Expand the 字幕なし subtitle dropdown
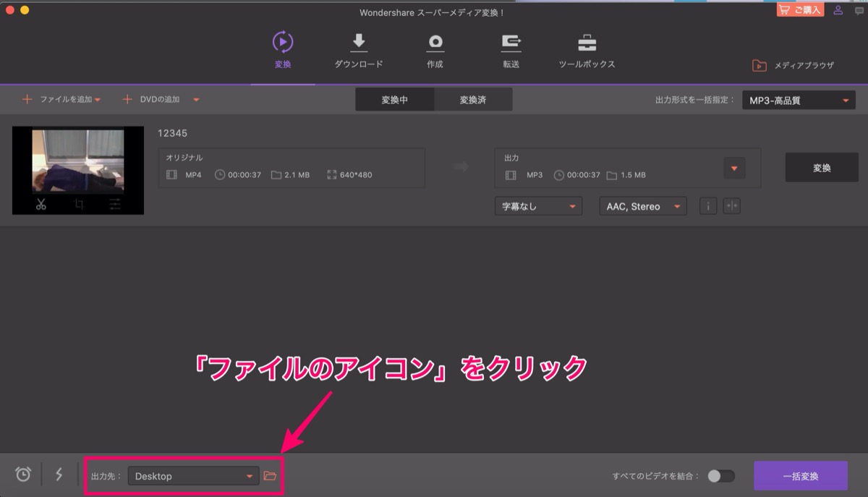The image size is (868, 497). (x=539, y=206)
